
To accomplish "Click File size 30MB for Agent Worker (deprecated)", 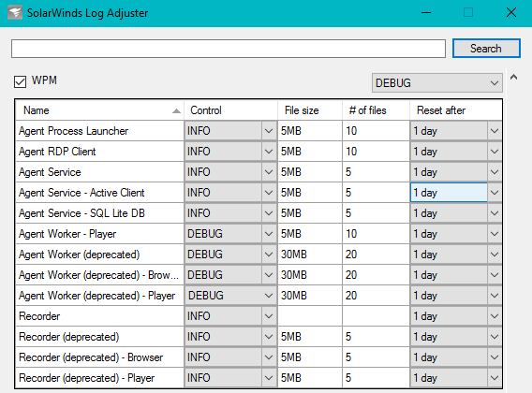I will pyautogui.click(x=310, y=255).
